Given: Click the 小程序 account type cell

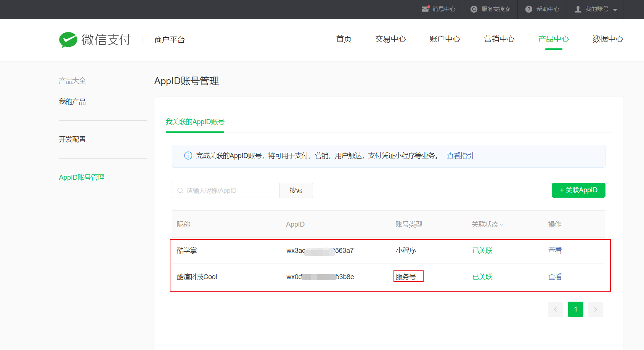Looking at the screenshot, I should click(x=406, y=251).
